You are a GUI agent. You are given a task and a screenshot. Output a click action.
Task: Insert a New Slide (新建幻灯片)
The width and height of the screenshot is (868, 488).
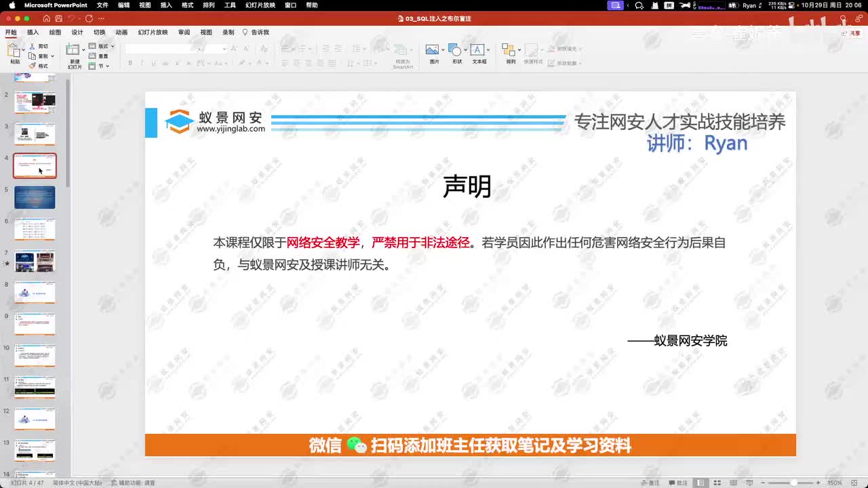(x=73, y=49)
